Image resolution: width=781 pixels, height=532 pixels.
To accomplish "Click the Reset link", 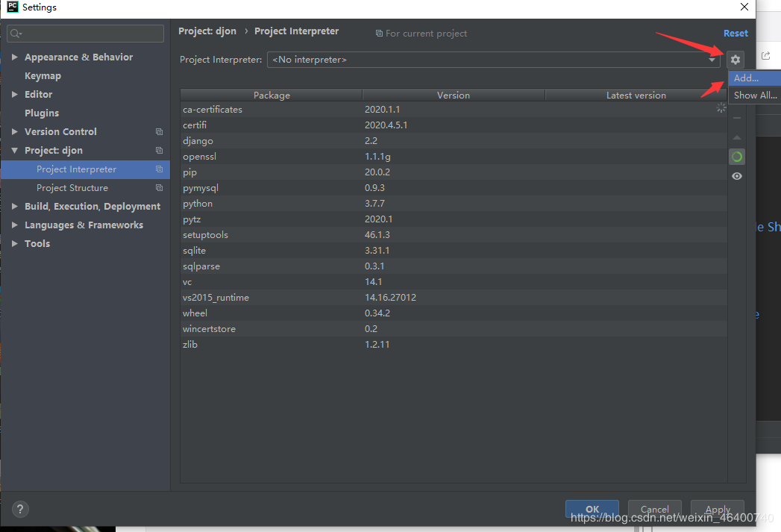I will (735, 34).
